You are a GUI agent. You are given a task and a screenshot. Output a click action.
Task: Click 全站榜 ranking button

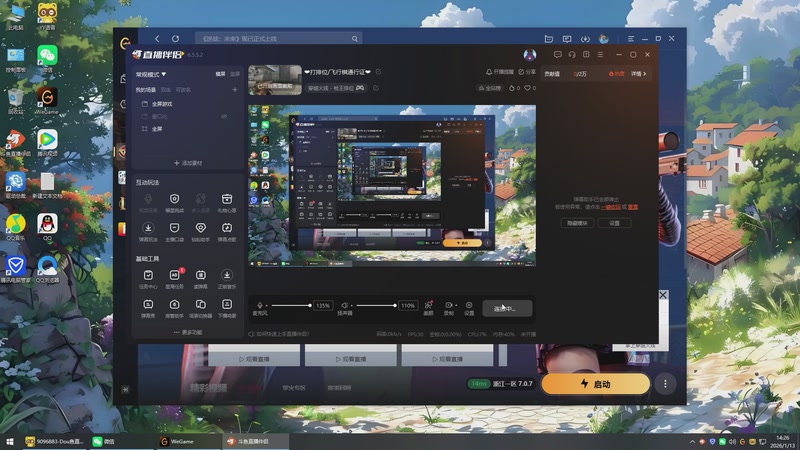(490, 88)
